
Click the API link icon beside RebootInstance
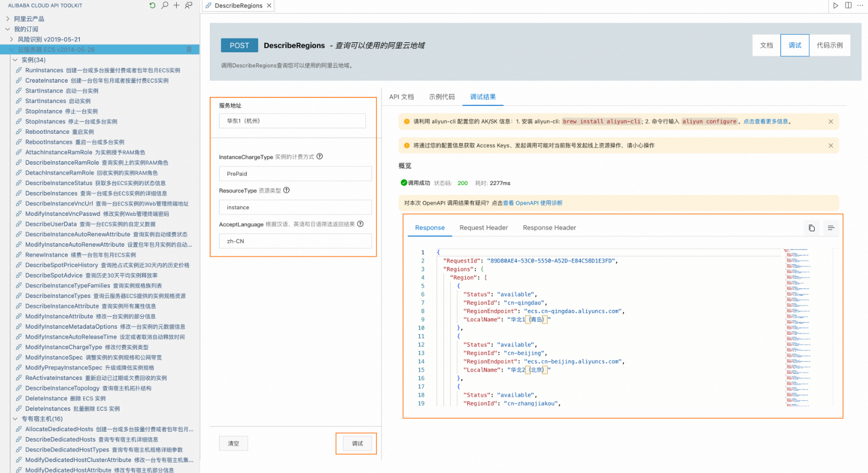19,132
